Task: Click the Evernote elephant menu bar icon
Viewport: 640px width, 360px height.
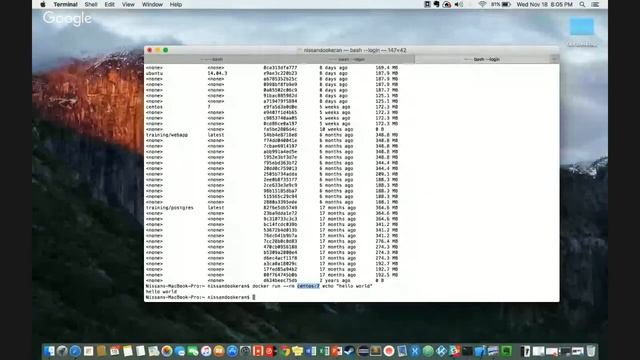Action: click(x=436, y=4)
